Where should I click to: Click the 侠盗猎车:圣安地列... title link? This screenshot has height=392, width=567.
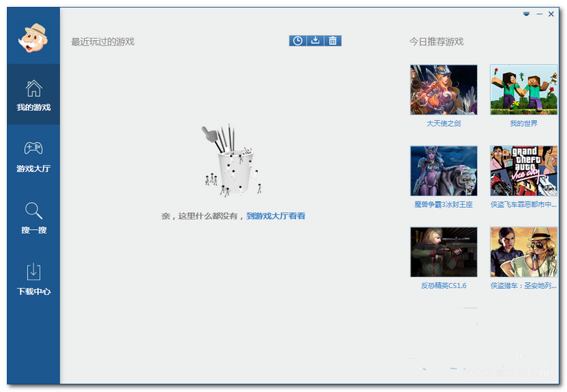(523, 286)
